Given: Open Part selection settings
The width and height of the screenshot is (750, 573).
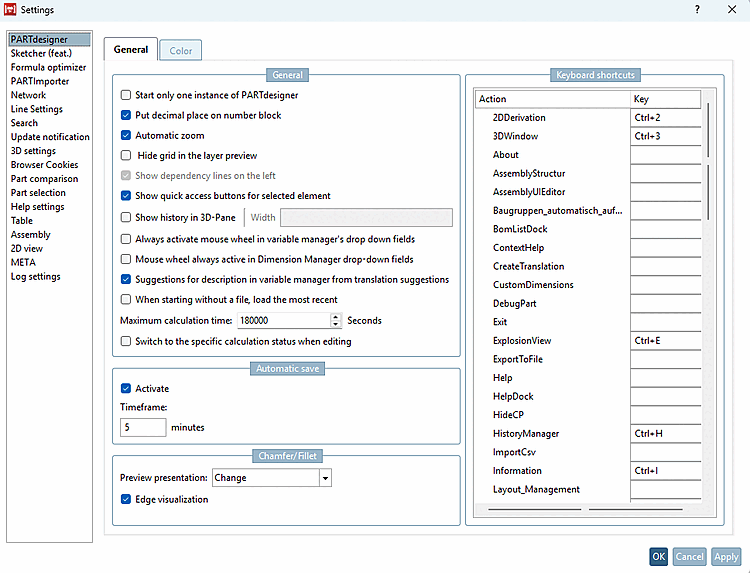Looking at the screenshot, I should click(x=38, y=193).
